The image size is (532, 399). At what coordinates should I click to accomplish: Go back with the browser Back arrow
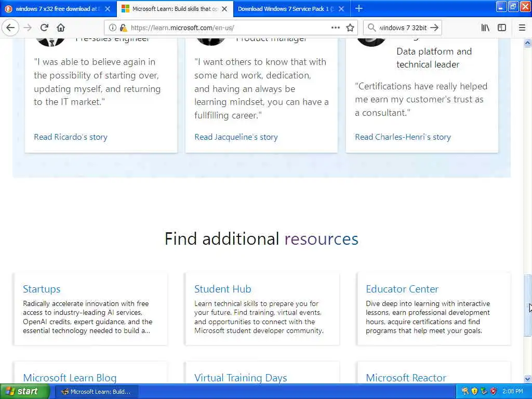click(10, 28)
